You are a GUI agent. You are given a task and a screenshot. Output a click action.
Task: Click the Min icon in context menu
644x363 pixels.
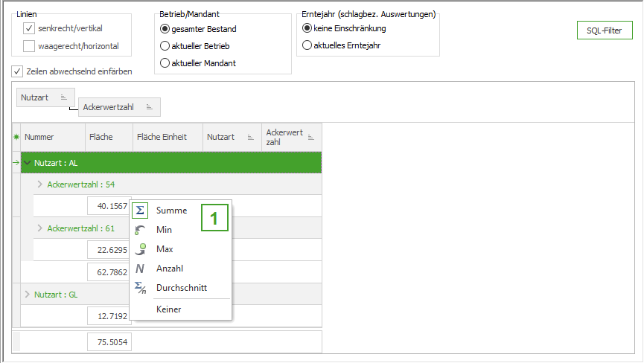[141, 230]
